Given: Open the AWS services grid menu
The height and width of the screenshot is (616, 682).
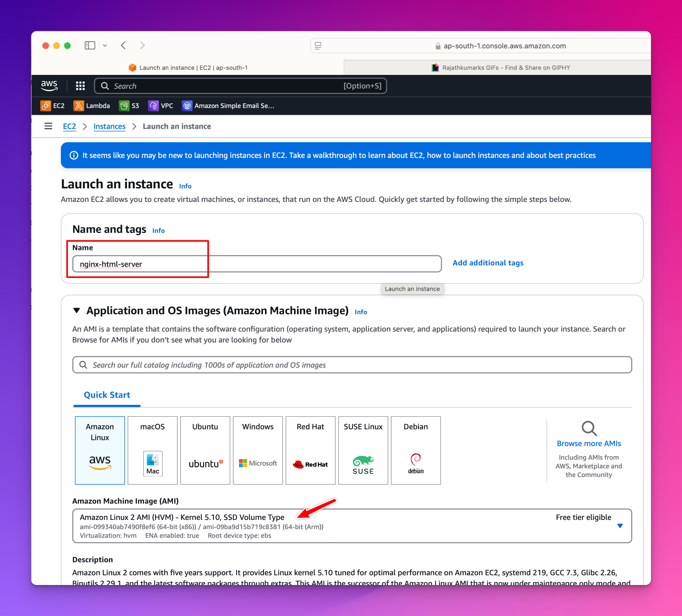Looking at the screenshot, I should pos(80,86).
